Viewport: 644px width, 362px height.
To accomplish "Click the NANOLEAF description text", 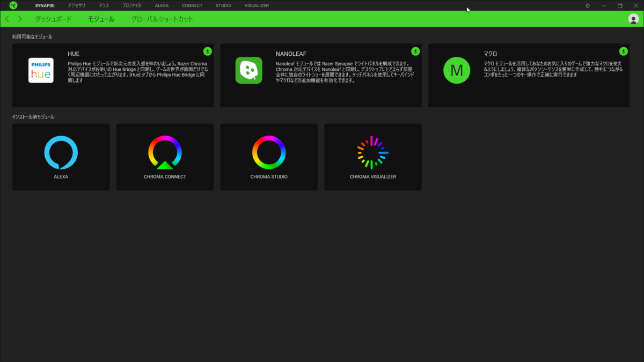I will [x=345, y=72].
